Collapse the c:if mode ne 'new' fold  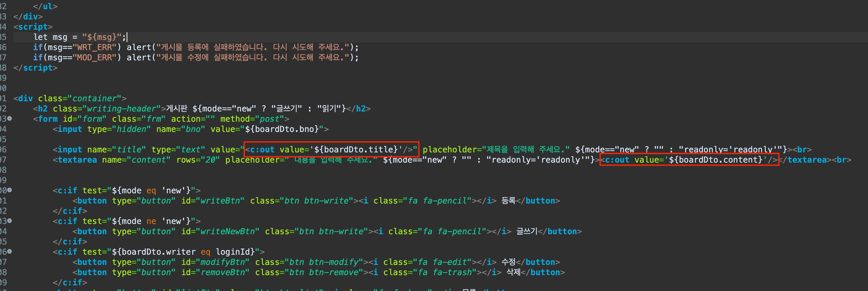[x=9, y=221]
